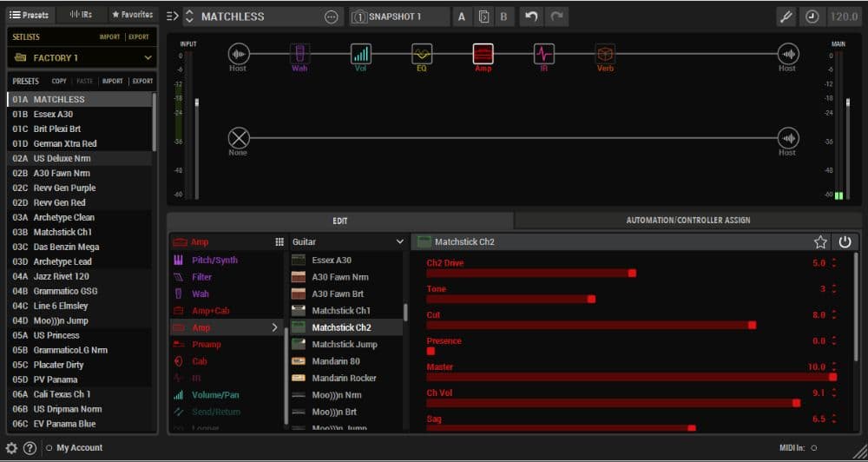Open the FACTORY 1 setlist dropdown
This screenshot has height=462, width=868.
[82, 57]
